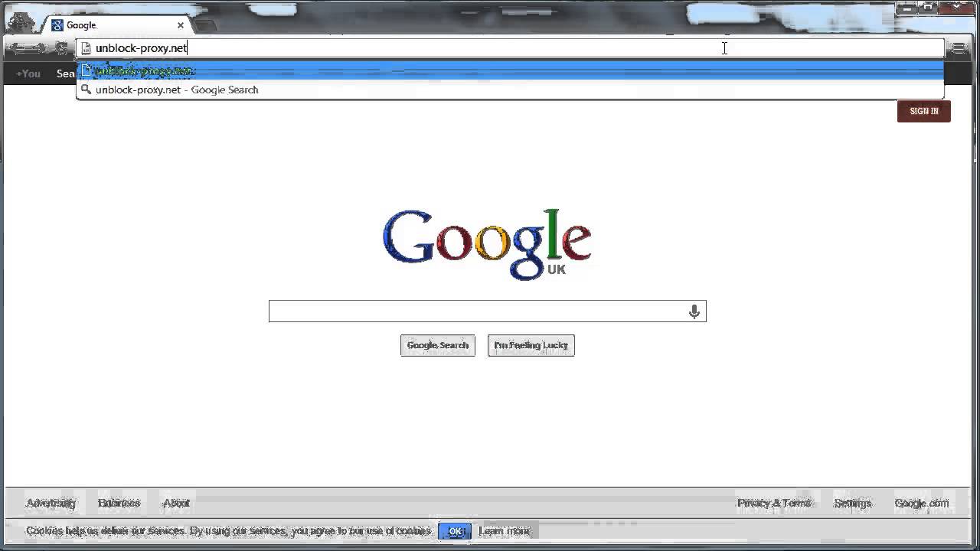Open the +You link in Google bar
The height and width of the screenshot is (551, 980).
pyautogui.click(x=28, y=73)
